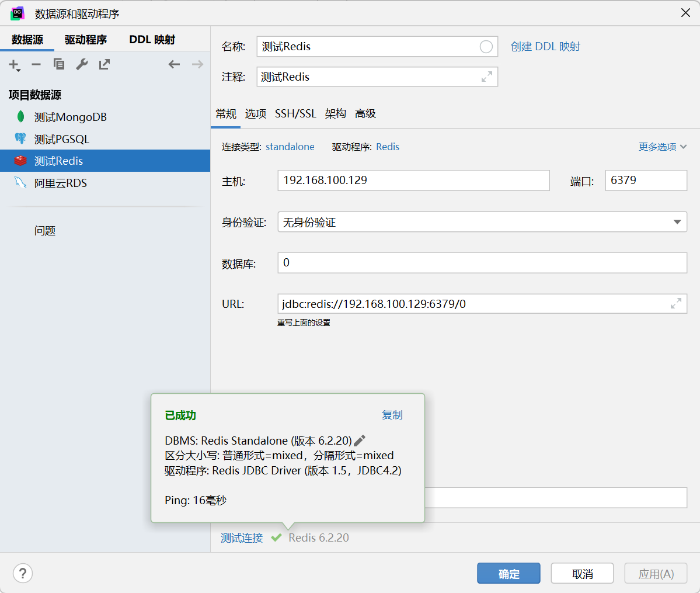Click the Redis 6.2.20 status text
This screenshot has height=593, width=700.
tap(319, 537)
